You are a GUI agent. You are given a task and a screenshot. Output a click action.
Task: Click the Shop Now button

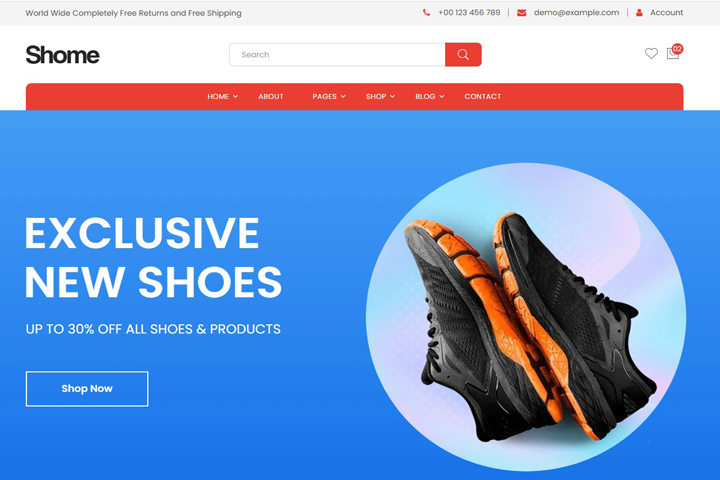pos(87,389)
